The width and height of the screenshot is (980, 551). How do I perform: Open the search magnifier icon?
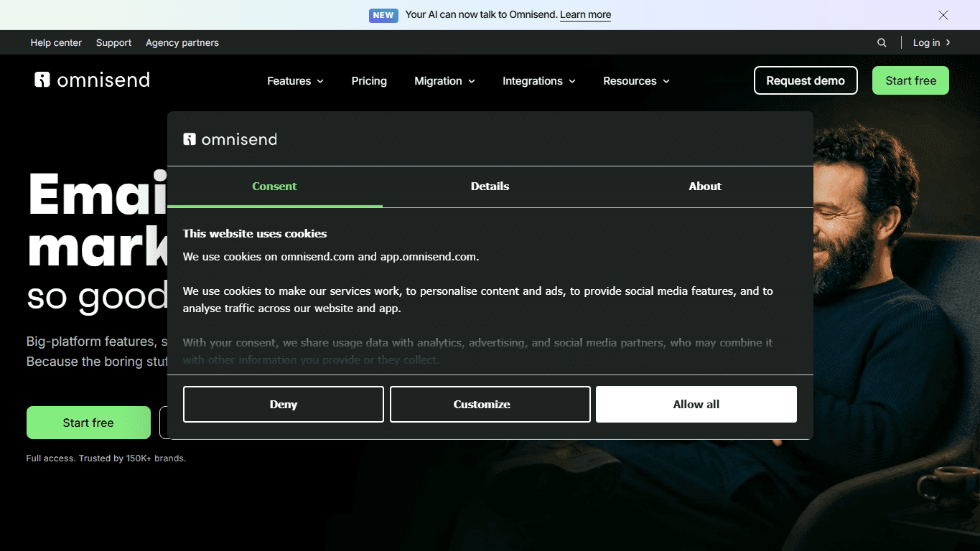(x=882, y=42)
